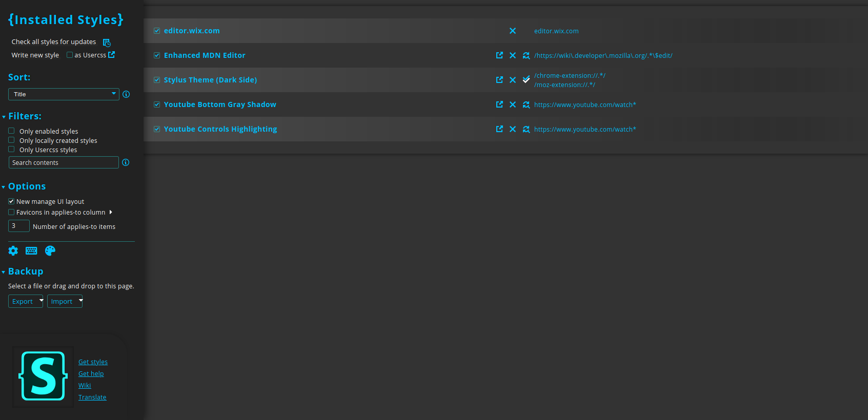Click the Number of applies-to items field

pos(19,226)
